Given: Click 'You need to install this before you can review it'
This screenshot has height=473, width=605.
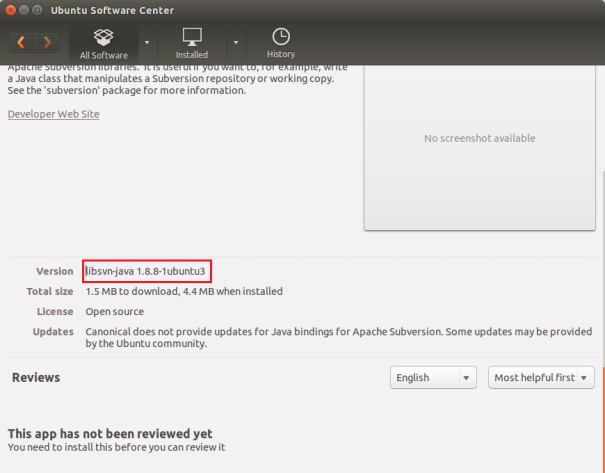Looking at the screenshot, I should click(116, 448).
